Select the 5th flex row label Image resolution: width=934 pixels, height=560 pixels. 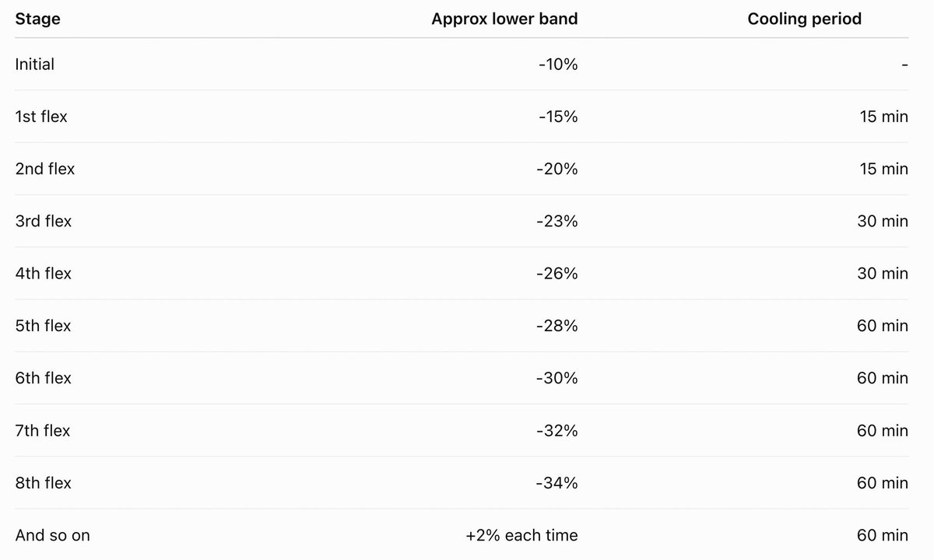[43, 326]
